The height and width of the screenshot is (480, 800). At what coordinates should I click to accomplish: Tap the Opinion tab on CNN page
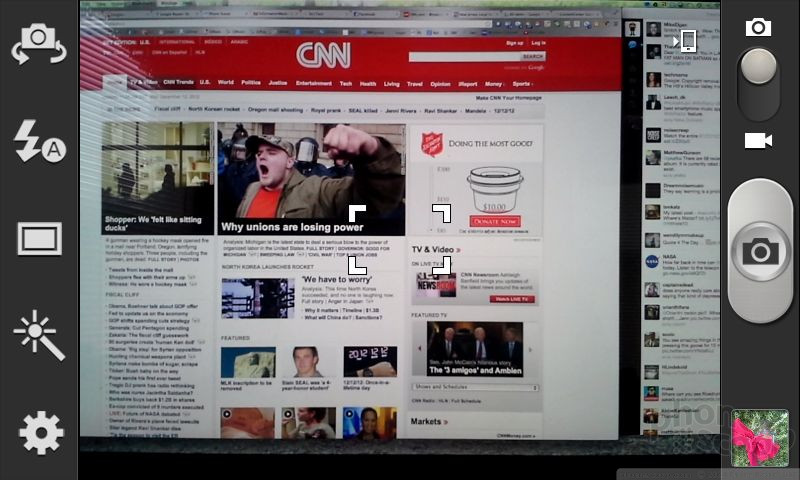440,84
